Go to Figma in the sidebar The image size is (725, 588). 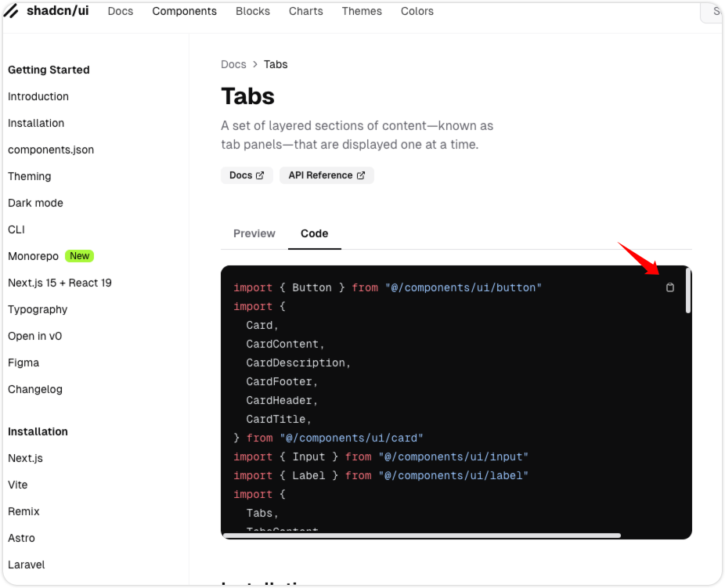point(23,363)
